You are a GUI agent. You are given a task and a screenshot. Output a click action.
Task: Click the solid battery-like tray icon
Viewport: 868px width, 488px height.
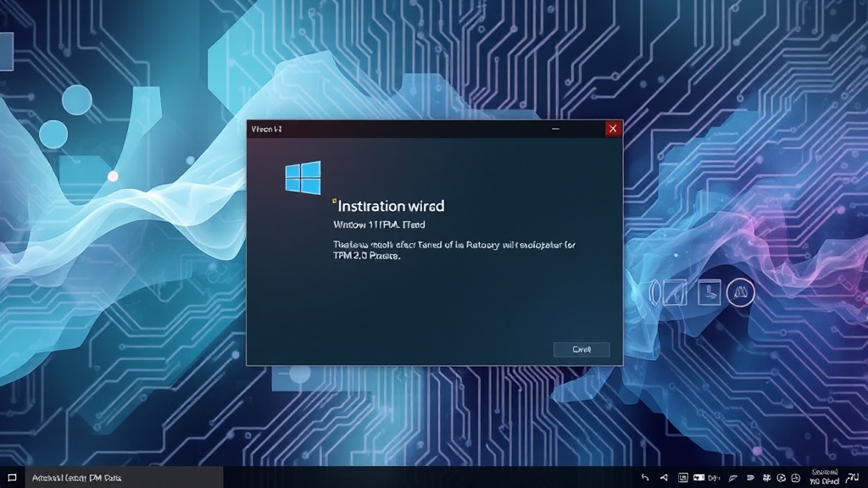coord(700,478)
